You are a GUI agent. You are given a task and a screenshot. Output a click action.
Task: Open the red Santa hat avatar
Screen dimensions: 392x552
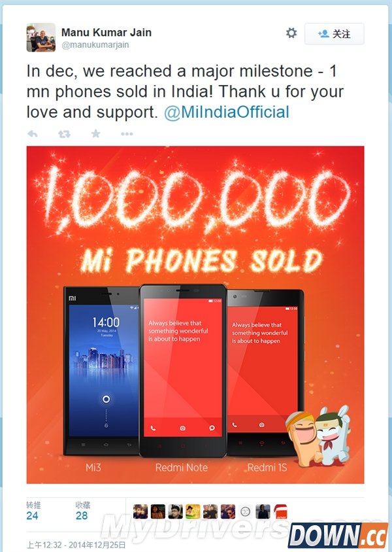click(280, 511)
